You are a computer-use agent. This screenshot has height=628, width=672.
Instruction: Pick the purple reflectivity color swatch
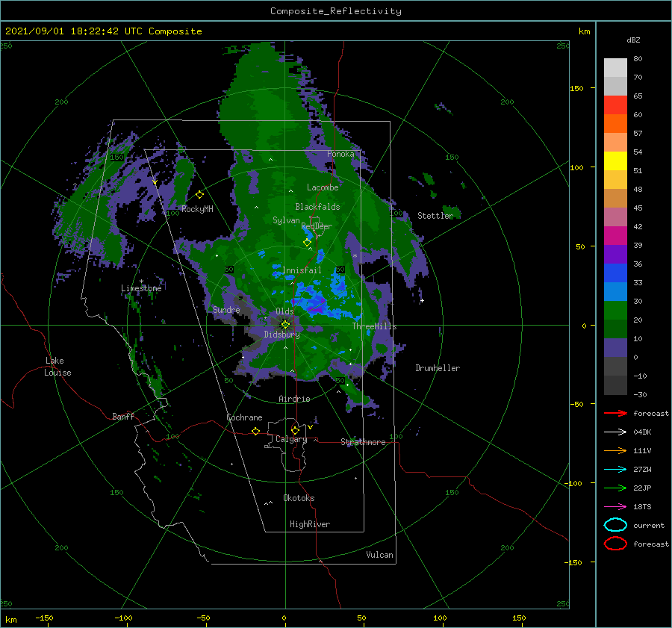coord(615,254)
